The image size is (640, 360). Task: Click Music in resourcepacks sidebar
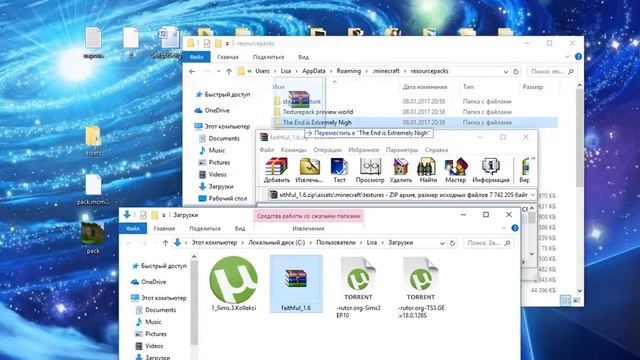[x=212, y=151]
